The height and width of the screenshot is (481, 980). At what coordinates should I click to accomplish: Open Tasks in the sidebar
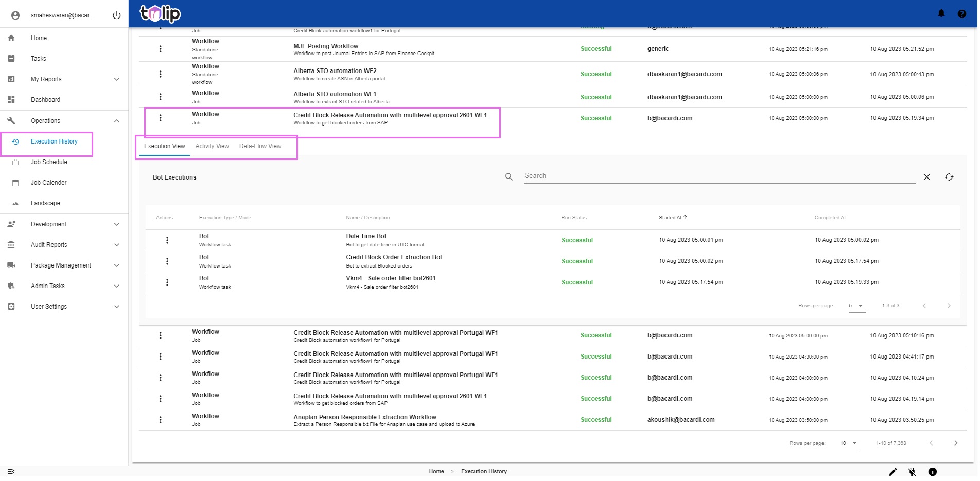(x=38, y=59)
